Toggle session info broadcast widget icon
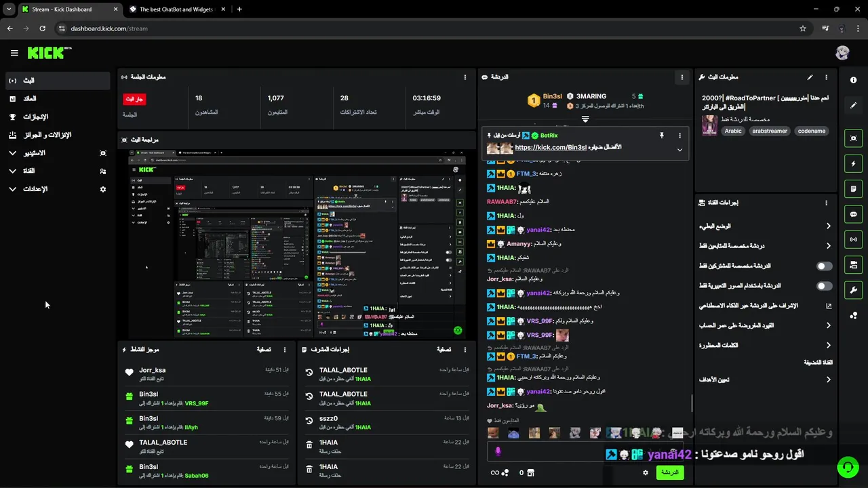The width and height of the screenshot is (868, 488). [x=853, y=239]
